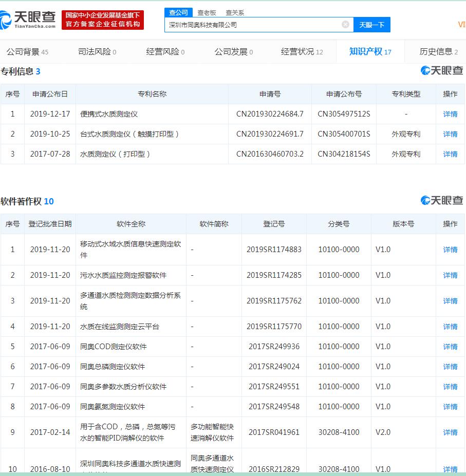Open the 经营状况 section tab
Viewport: 466px width, 476px height.
pyautogui.click(x=302, y=52)
